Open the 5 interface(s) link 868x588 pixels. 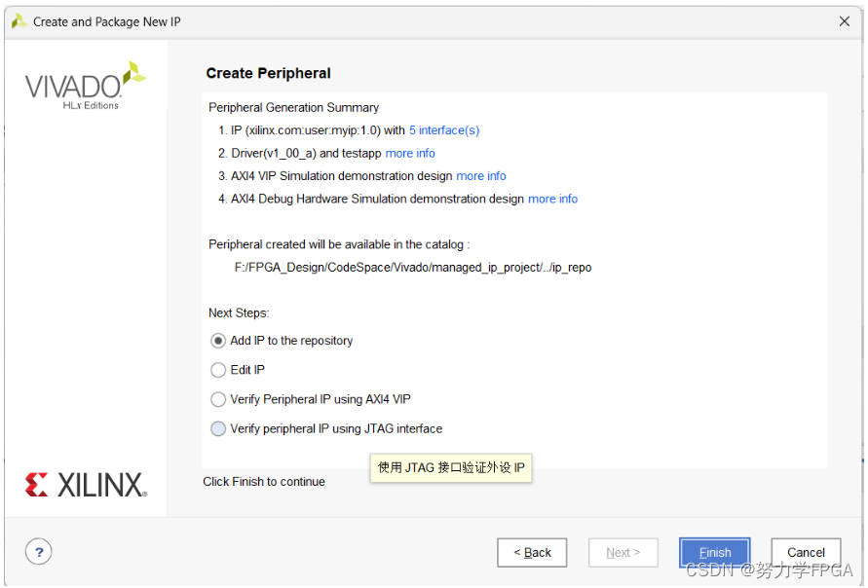click(443, 130)
